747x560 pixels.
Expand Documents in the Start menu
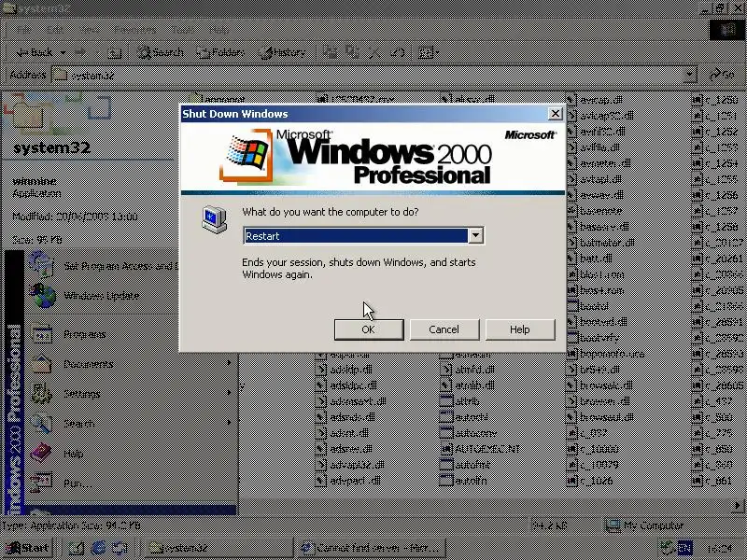click(x=131, y=364)
